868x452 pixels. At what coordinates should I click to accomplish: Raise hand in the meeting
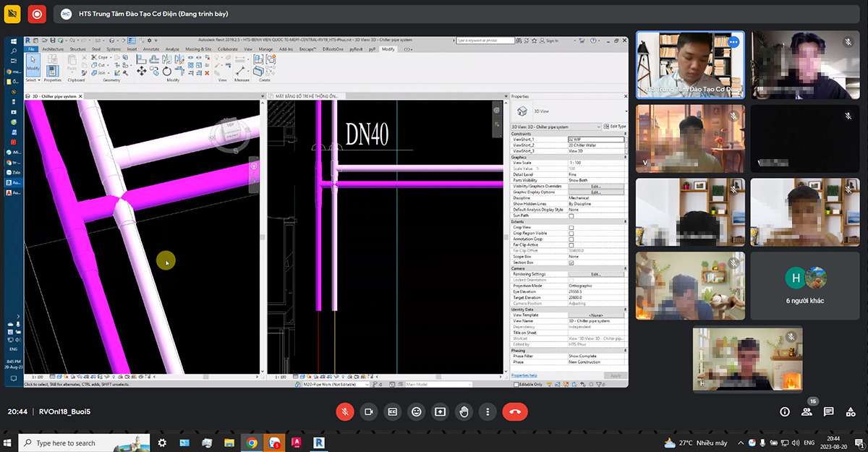click(464, 412)
